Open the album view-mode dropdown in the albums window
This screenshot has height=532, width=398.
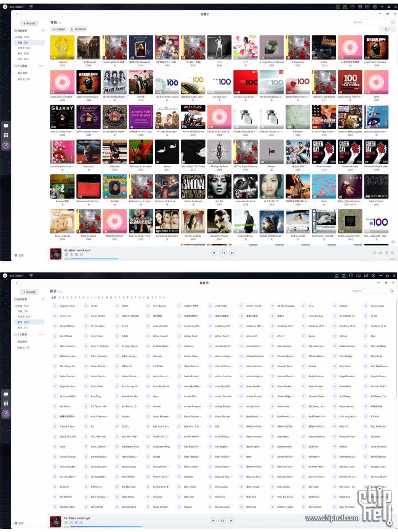387,29
